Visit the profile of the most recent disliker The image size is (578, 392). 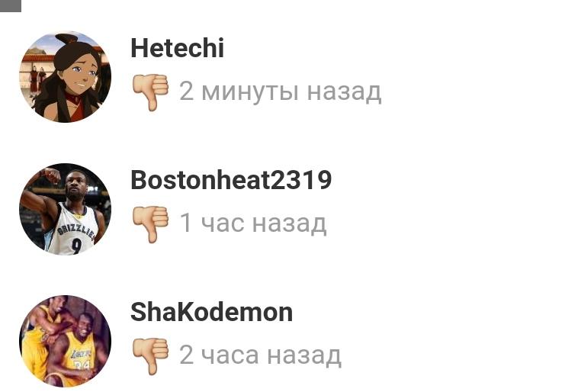pos(178,48)
